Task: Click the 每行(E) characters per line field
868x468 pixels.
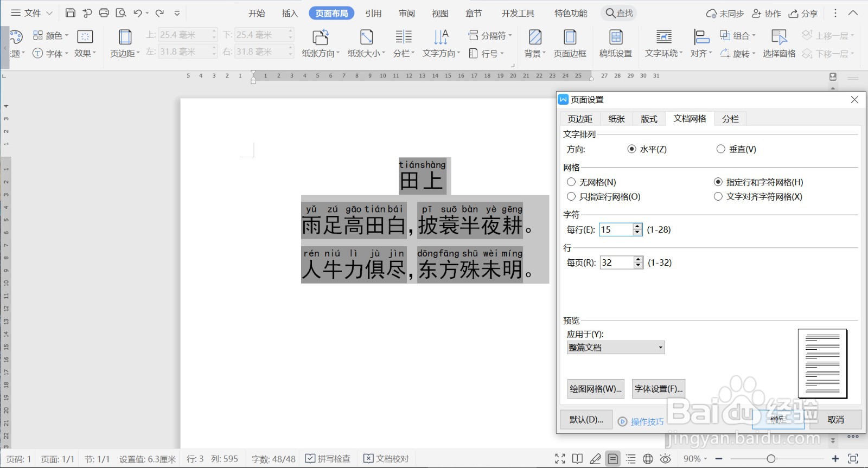Action: (616, 229)
